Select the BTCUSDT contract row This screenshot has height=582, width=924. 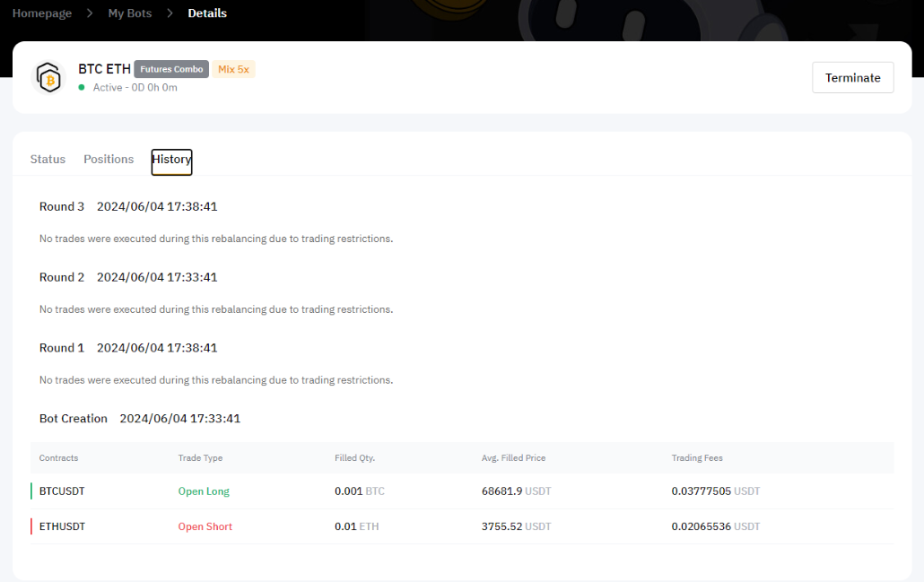point(62,491)
